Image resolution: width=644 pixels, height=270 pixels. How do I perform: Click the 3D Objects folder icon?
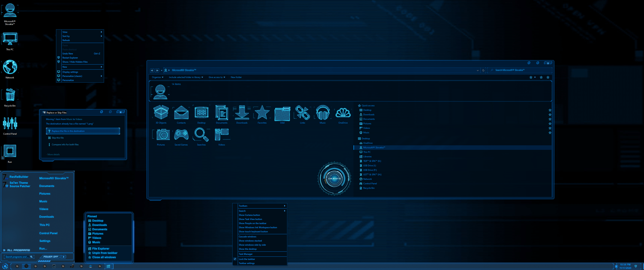point(161,113)
